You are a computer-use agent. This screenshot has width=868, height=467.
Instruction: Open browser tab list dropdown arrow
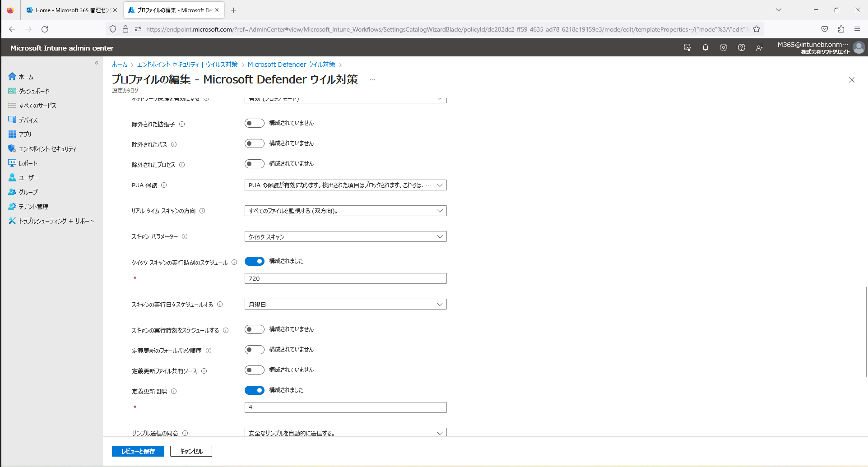[779, 10]
